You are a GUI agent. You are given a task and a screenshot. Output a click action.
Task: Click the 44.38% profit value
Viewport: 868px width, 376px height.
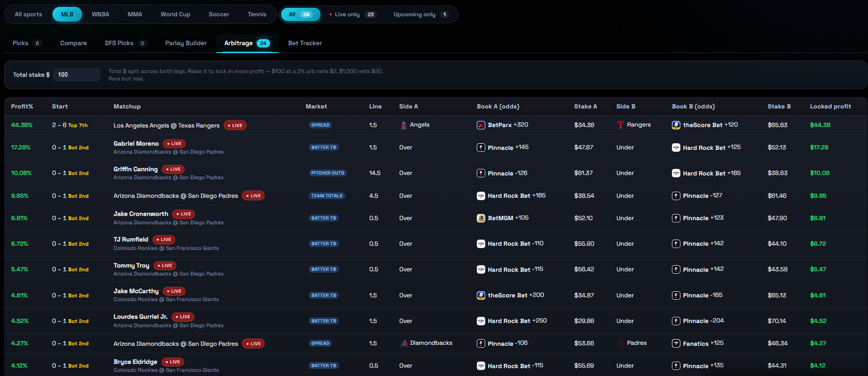(x=22, y=125)
